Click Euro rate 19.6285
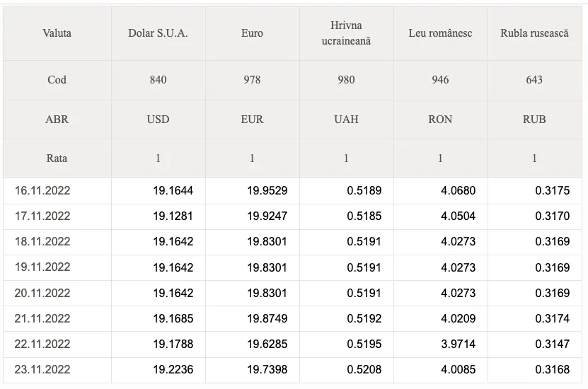Screen dimensions: 588x389 pyautogui.click(x=267, y=344)
